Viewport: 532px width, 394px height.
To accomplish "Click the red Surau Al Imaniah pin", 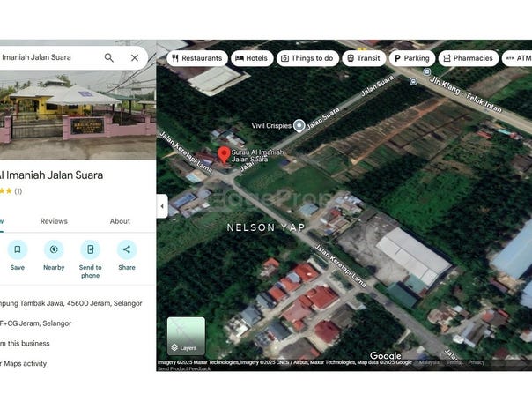I will coord(224,155).
